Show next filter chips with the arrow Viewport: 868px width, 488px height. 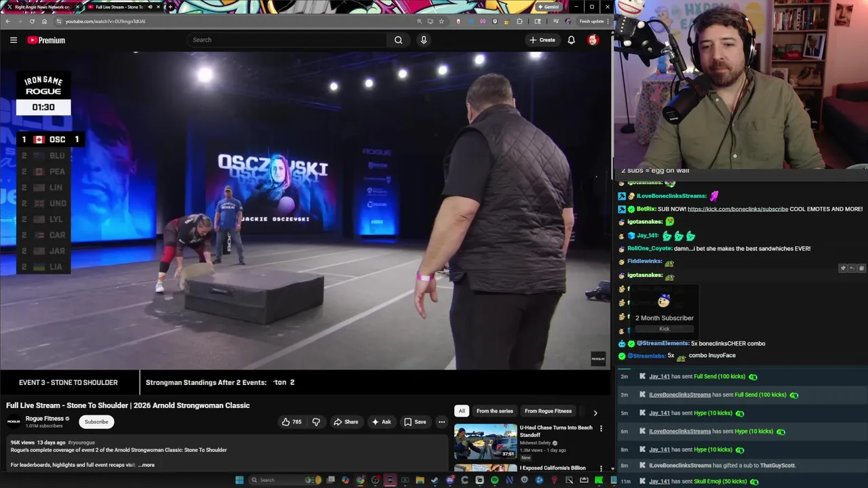tap(595, 413)
